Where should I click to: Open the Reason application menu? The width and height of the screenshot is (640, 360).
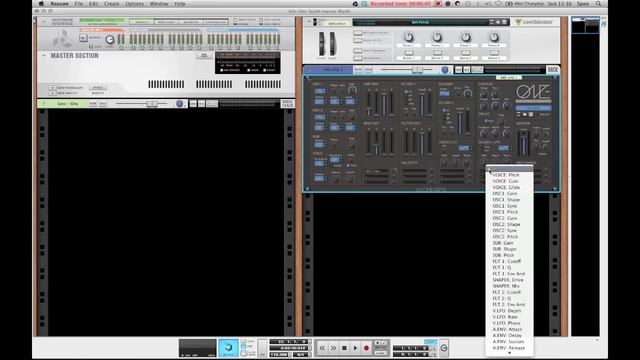(x=60, y=4)
